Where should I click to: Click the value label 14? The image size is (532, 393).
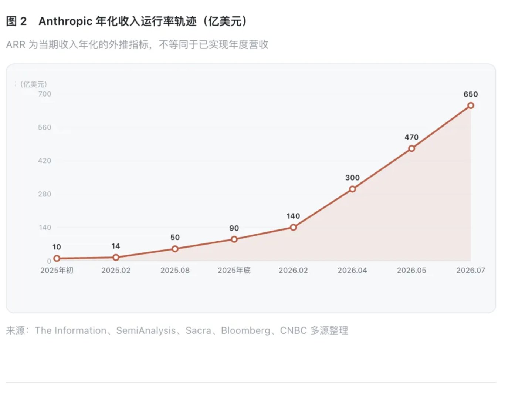116,246
